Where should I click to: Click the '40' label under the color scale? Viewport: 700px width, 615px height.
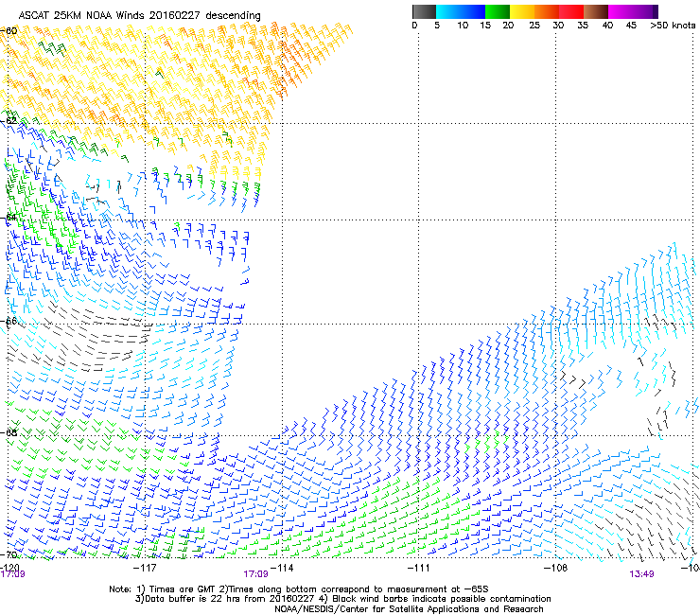pos(607,26)
